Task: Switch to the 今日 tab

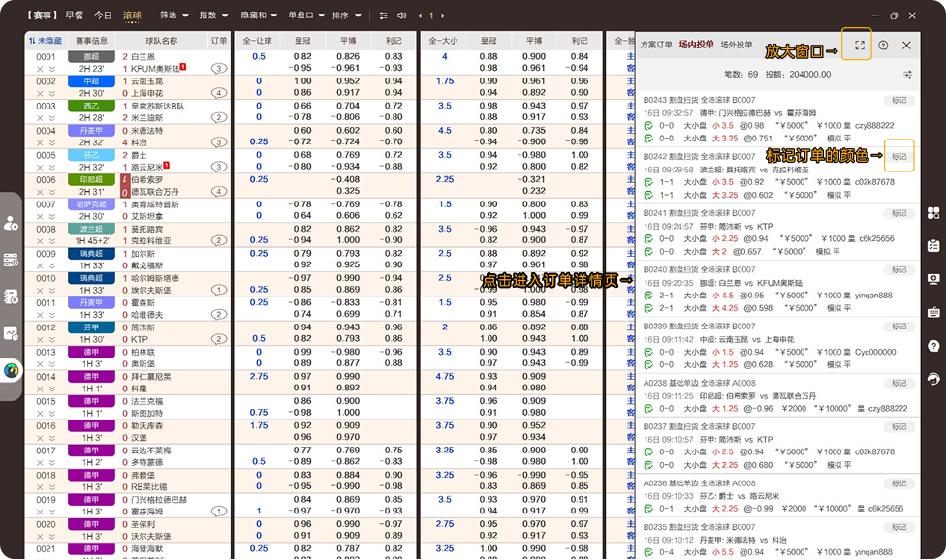Action: [103, 16]
